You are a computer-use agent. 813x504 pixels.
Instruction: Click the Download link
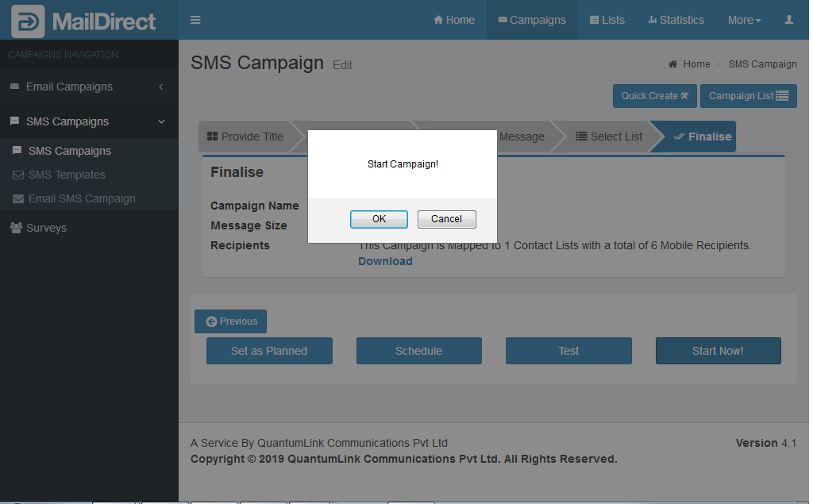tap(385, 261)
